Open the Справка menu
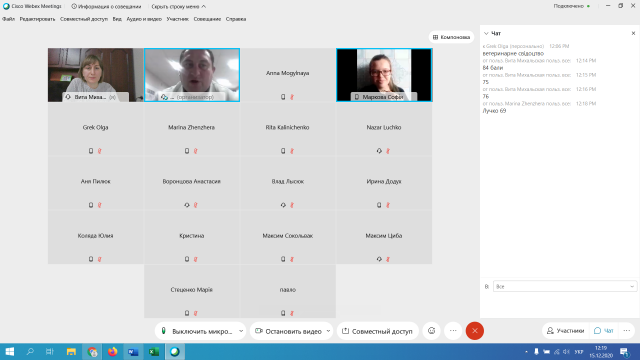 click(x=236, y=19)
